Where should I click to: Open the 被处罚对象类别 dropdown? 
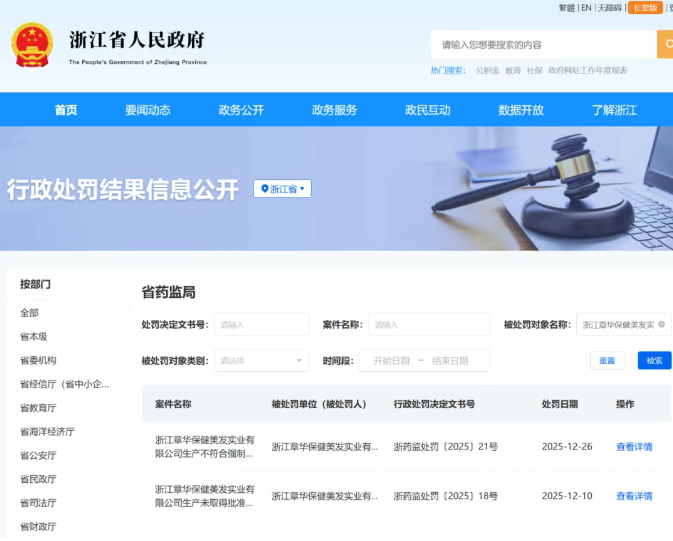click(x=261, y=361)
